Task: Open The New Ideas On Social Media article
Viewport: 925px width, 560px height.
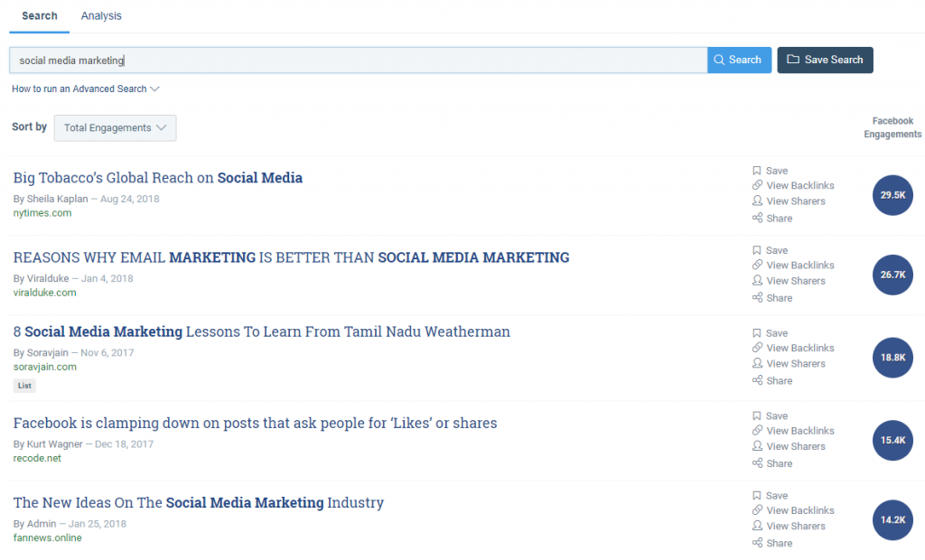Action: click(198, 503)
